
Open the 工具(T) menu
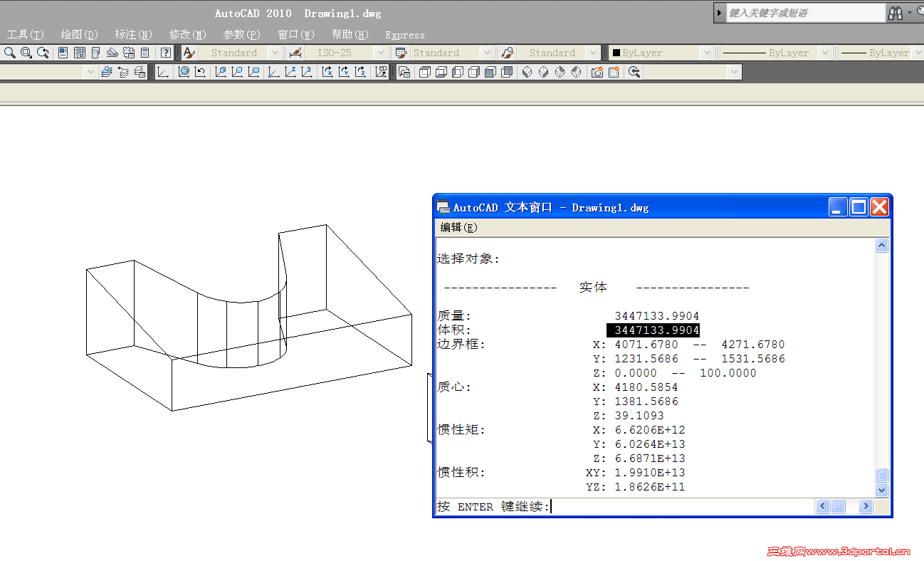(x=26, y=35)
